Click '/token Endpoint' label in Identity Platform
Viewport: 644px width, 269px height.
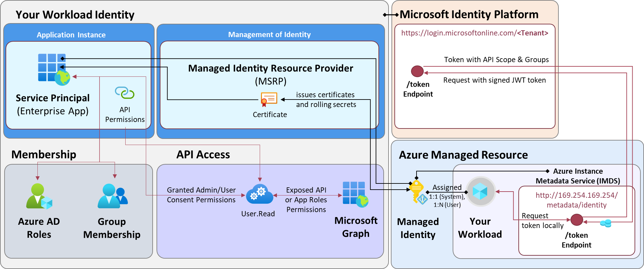[418, 89]
